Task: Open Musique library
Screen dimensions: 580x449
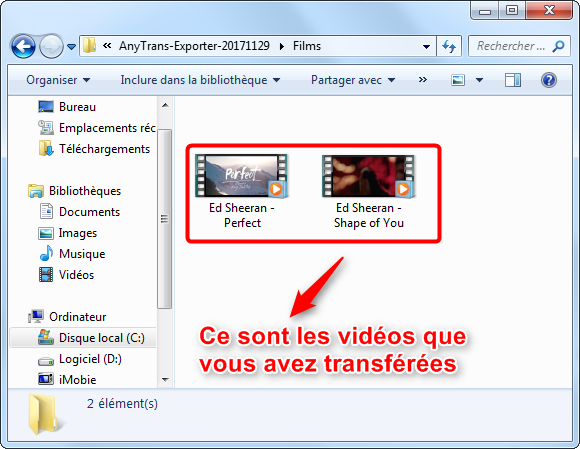Action: (82, 254)
